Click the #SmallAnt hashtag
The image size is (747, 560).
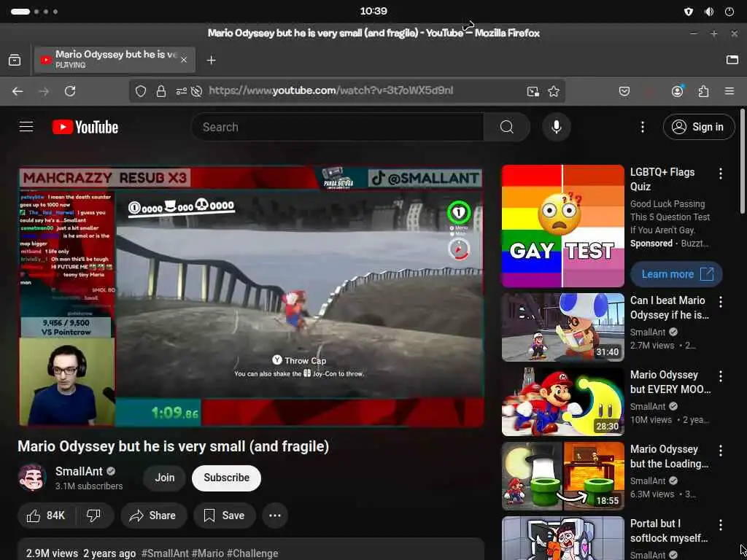click(x=165, y=553)
